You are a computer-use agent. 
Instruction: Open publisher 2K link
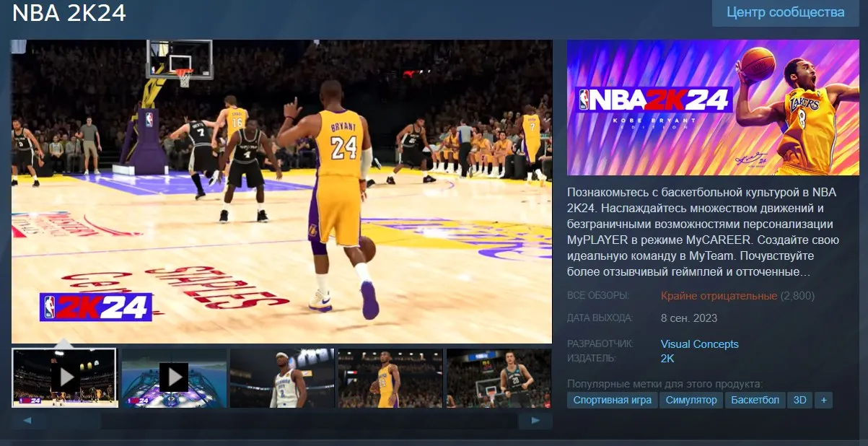point(667,358)
